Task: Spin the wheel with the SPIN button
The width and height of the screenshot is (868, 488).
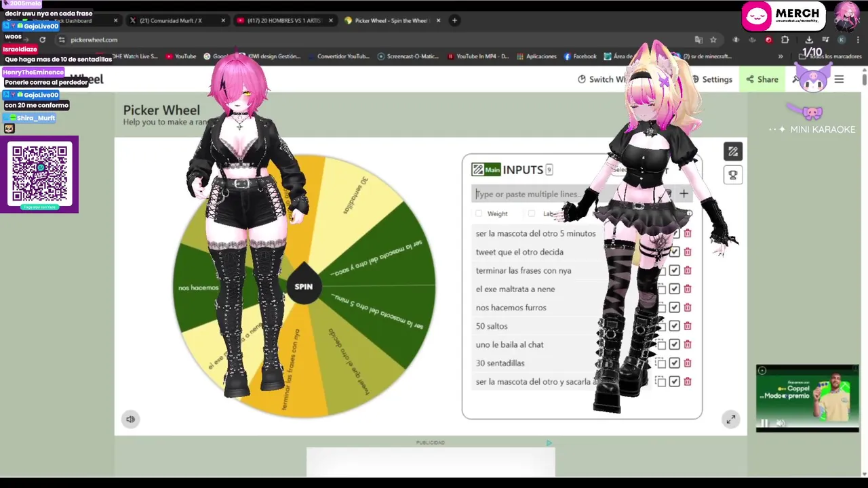Action: (303, 287)
